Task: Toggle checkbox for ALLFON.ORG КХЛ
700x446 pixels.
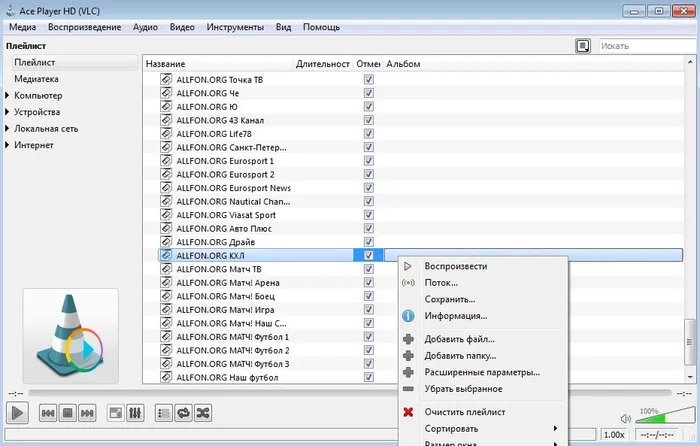Action: click(x=368, y=255)
